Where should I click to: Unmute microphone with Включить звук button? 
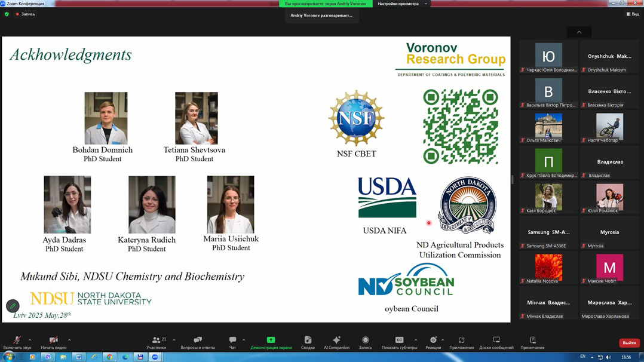pos(17,341)
